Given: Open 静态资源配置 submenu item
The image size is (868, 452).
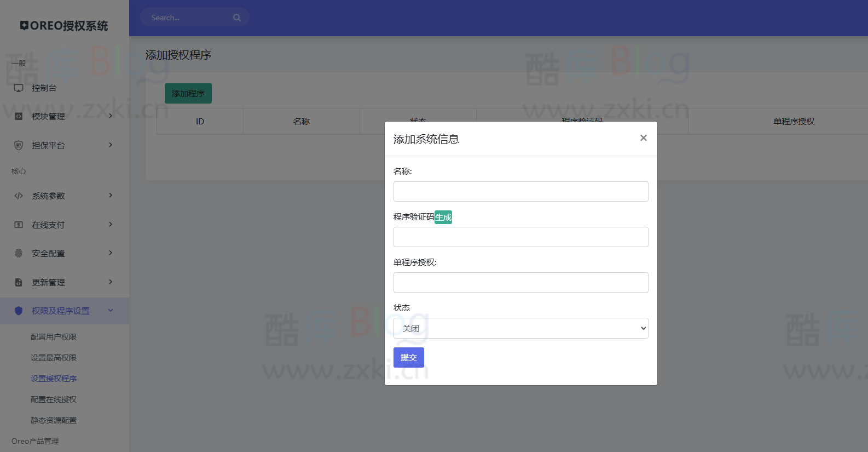Looking at the screenshot, I should click(x=54, y=420).
